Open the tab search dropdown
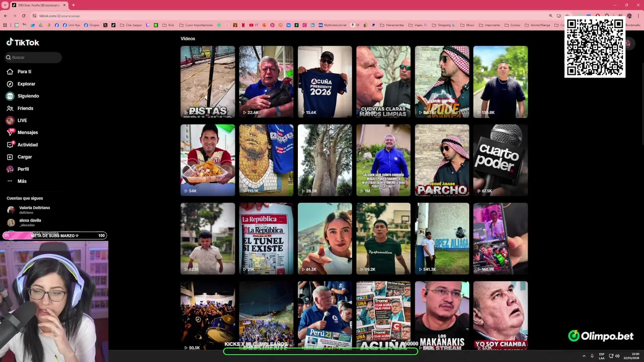644x362 pixels. point(5,5)
